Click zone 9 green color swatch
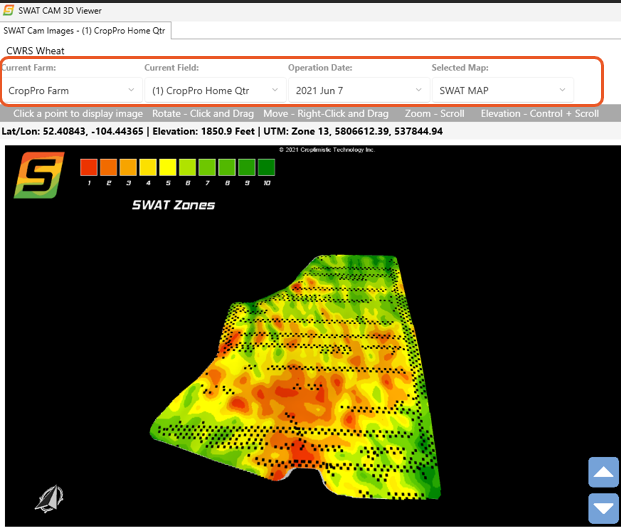Image resolution: width=621 pixels, height=529 pixels. [x=247, y=167]
